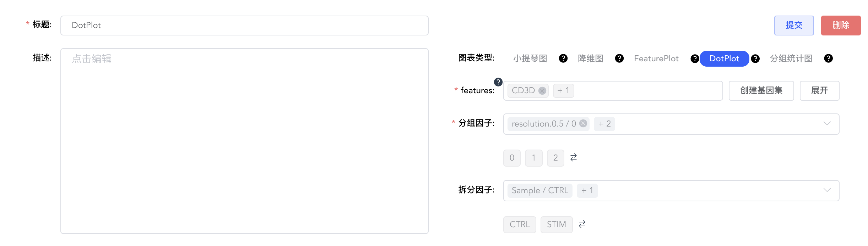Select the 小提琴图 chart type
The image size is (868, 246).
pyautogui.click(x=530, y=58)
